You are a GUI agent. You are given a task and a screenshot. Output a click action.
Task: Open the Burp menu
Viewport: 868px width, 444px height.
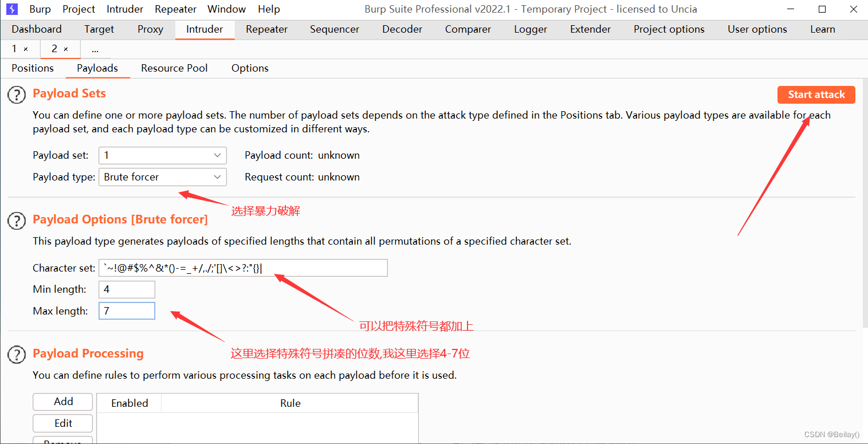point(40,9)
